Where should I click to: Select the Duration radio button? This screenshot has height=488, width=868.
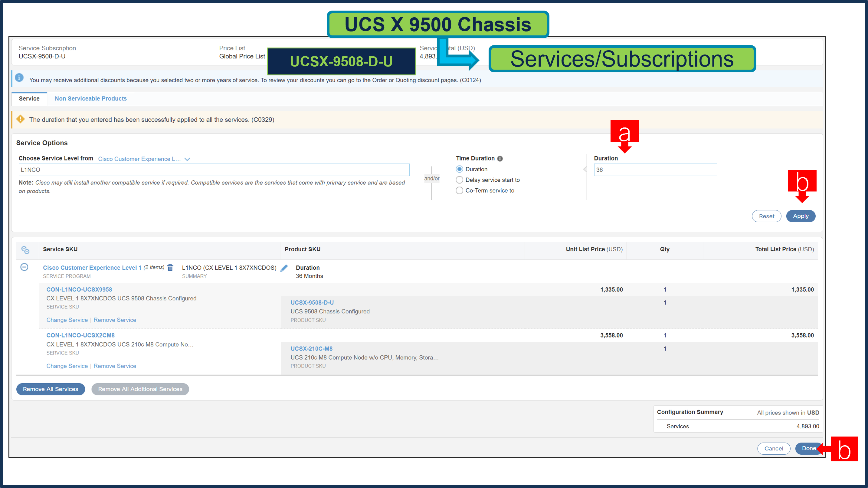pos(459,169)
